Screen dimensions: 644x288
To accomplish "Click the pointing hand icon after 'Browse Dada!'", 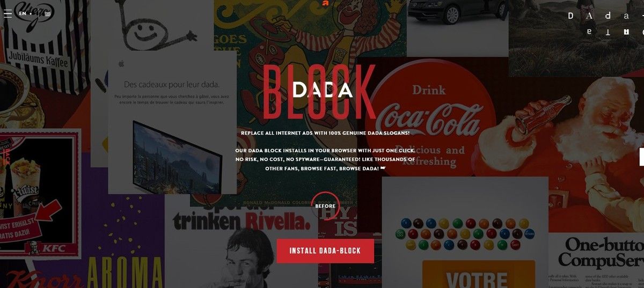I will 383,168.
